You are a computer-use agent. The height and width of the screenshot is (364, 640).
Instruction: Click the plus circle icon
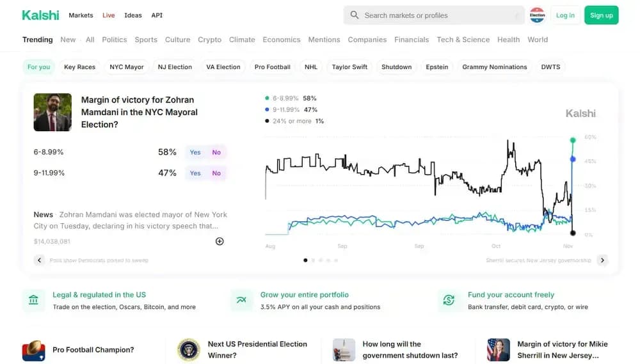click(220, 241)
